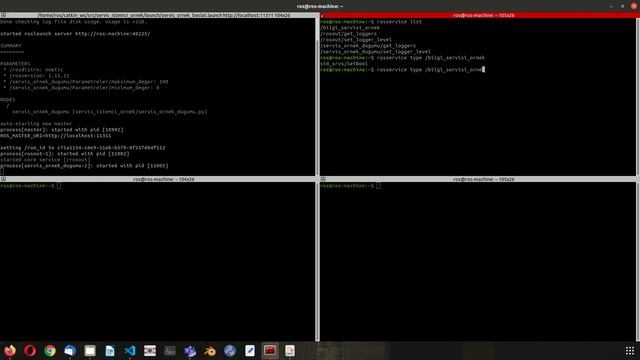
Task: Launch Blender from the taskbar
Action: coord(210,351)
